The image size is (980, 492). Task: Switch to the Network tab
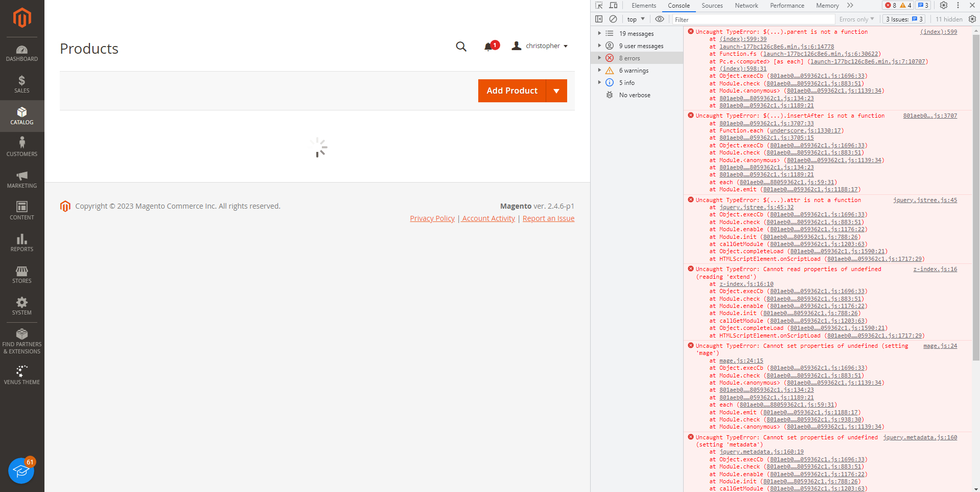pyautogui.click(x=746, y=6)
